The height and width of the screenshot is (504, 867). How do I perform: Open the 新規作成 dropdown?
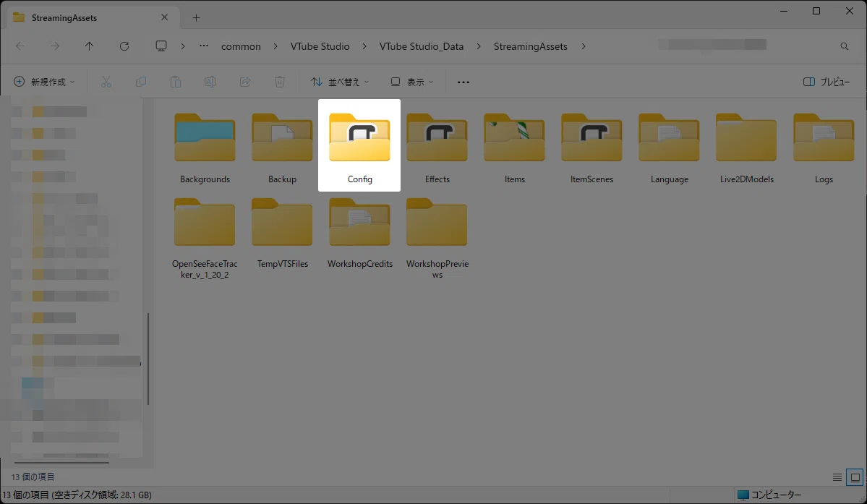point(44,82)
